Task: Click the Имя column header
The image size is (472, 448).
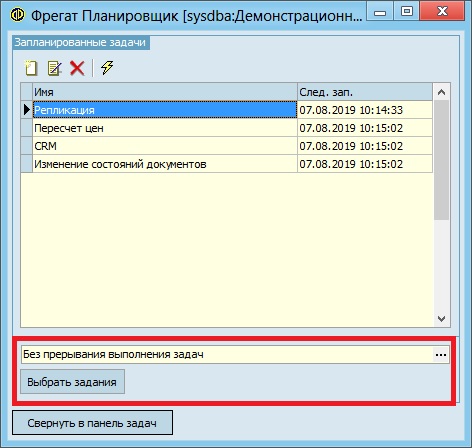Action: pyautogui.click(x=165, y=92)
